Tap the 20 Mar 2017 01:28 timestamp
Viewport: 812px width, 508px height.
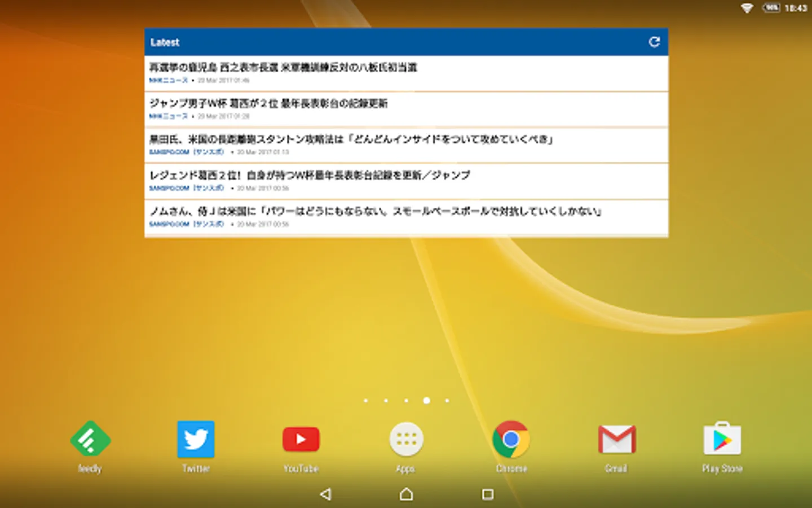tap(223, 116)
